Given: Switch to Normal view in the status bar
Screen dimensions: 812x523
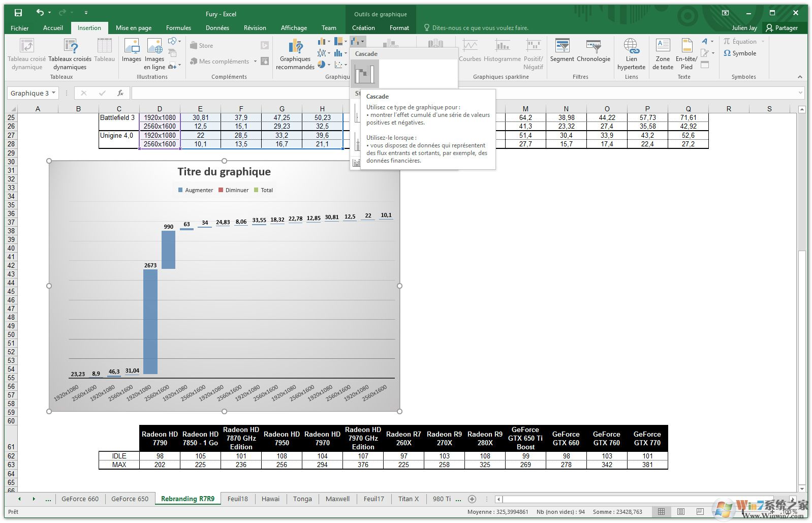Looking at the screenshot, I should point(661,512).
